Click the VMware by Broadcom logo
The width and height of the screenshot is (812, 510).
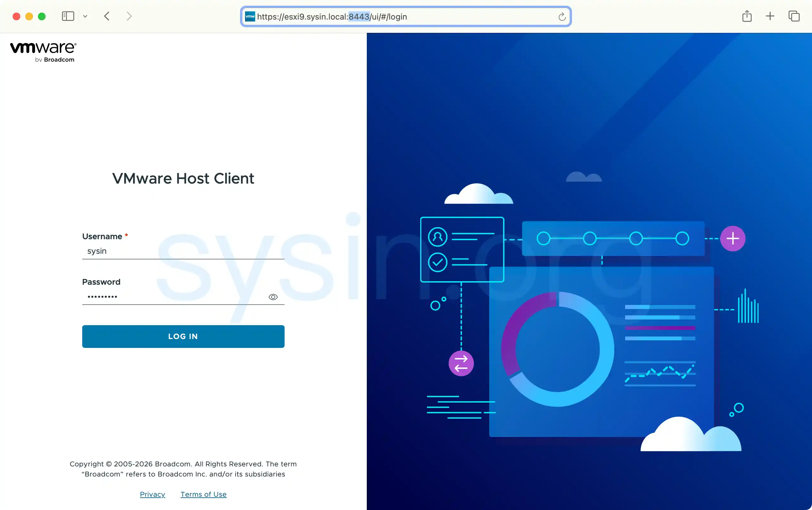pyautogui.click(x=43, y=52)
